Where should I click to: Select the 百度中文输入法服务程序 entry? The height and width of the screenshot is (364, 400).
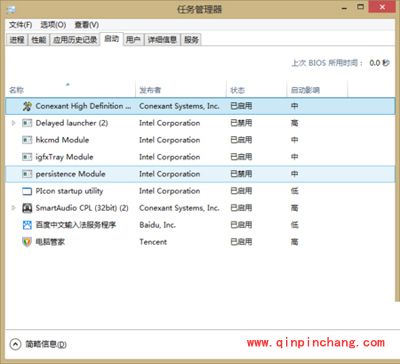point(76,225)
